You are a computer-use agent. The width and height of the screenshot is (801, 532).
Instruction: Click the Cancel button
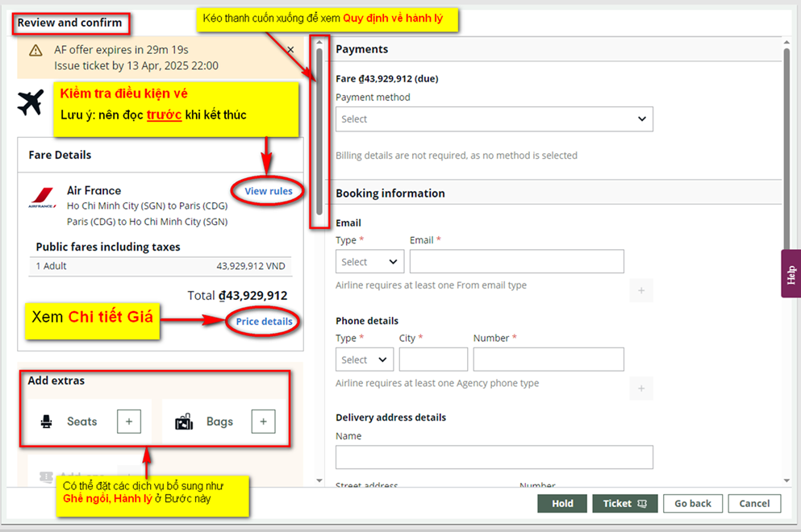coord(754,504)
